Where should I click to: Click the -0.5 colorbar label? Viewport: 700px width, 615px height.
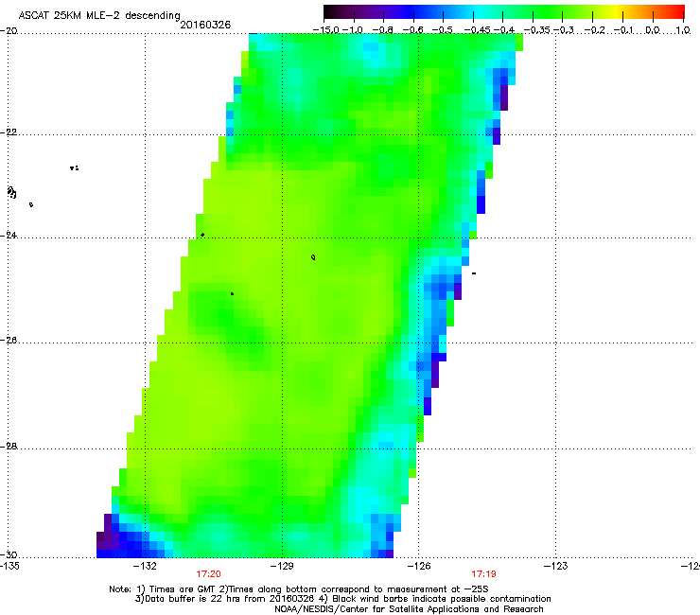click(443, 30)
